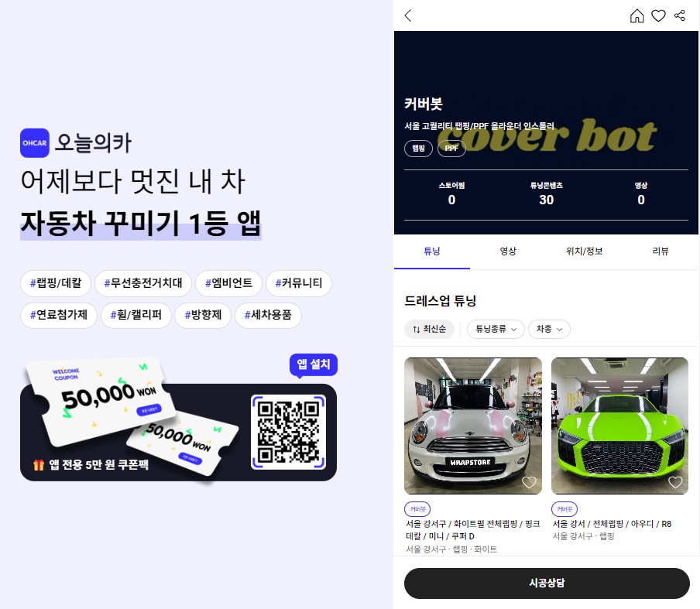Like the green Audi R8 photo via its heart
The image size is (700, 609).
pos(675,481)
